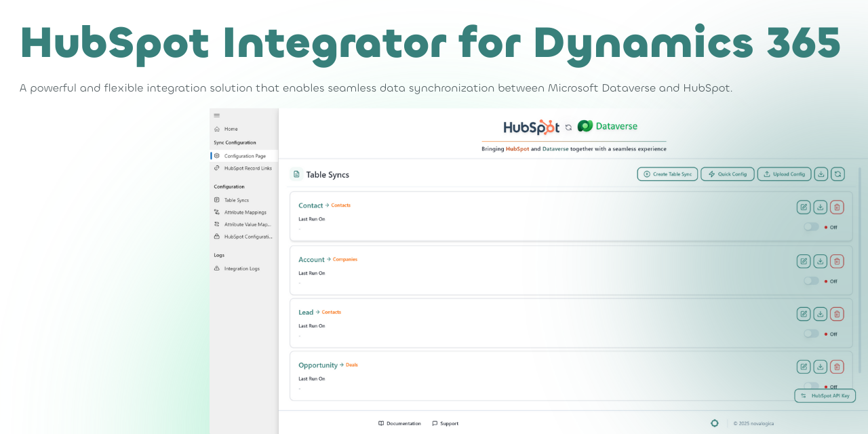Open HubSpot Record Links
Viewport: 868px width, 434px height.
click(x=244, y=168)
